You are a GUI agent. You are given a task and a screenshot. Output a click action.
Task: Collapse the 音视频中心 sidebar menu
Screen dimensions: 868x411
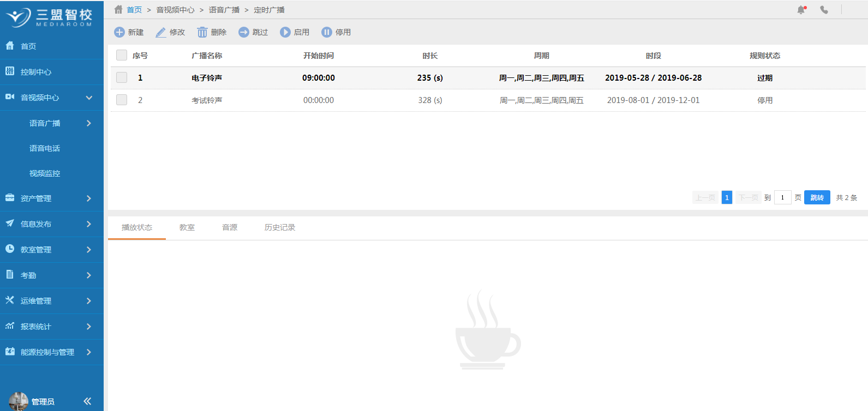tap(89, 98)
